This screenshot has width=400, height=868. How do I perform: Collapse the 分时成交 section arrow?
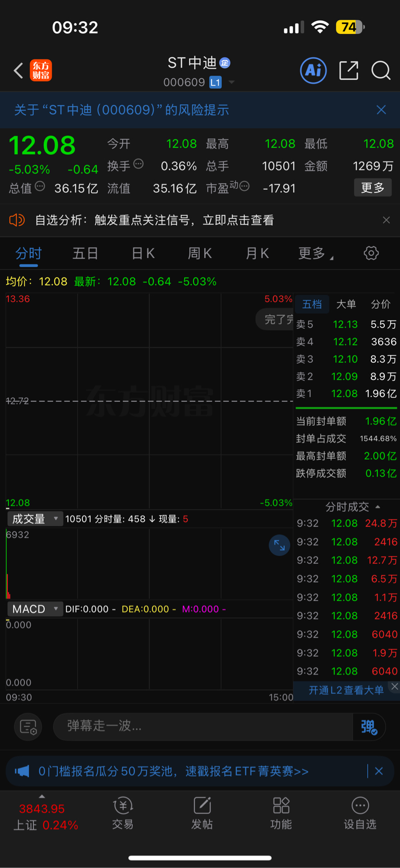click(378, 507)
